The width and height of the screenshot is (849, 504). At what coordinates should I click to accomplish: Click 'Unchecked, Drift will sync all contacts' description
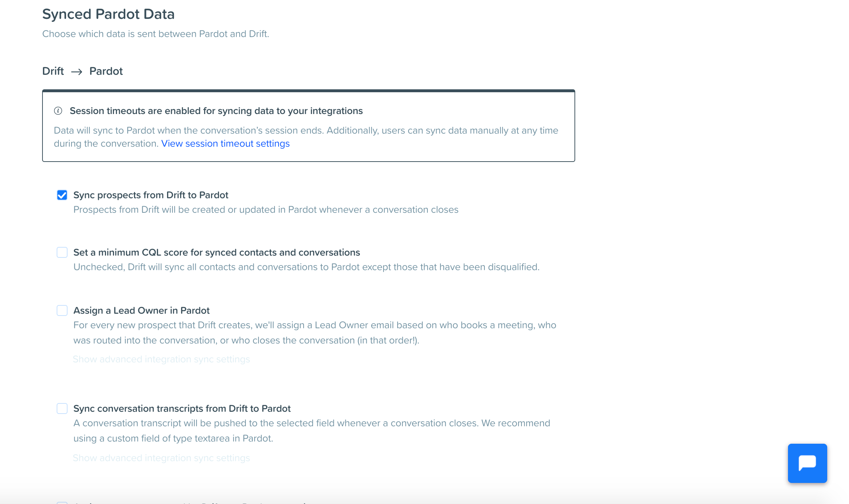point(306,267)
